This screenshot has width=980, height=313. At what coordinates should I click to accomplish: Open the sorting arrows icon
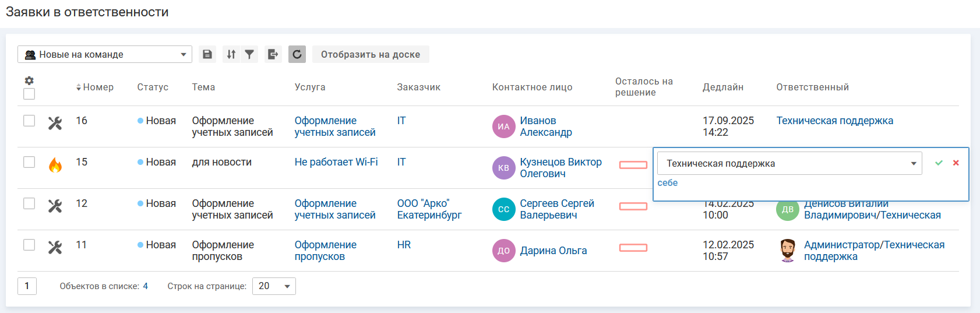point(231,54)
